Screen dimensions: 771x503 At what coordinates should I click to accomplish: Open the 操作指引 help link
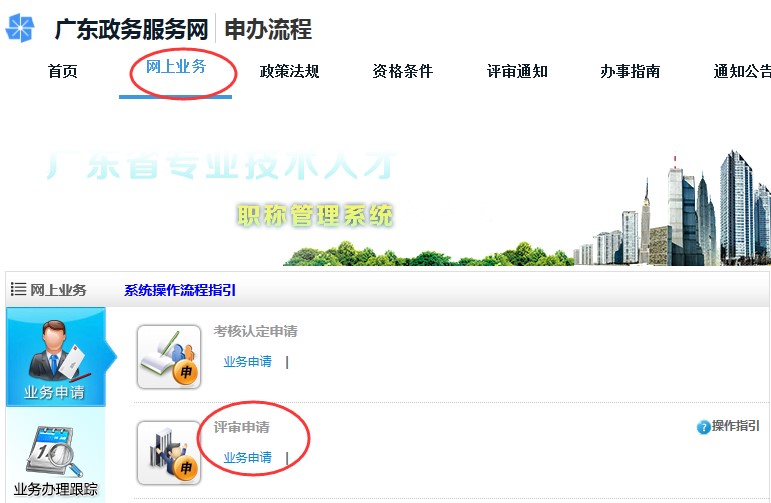[x=735, y=426]
